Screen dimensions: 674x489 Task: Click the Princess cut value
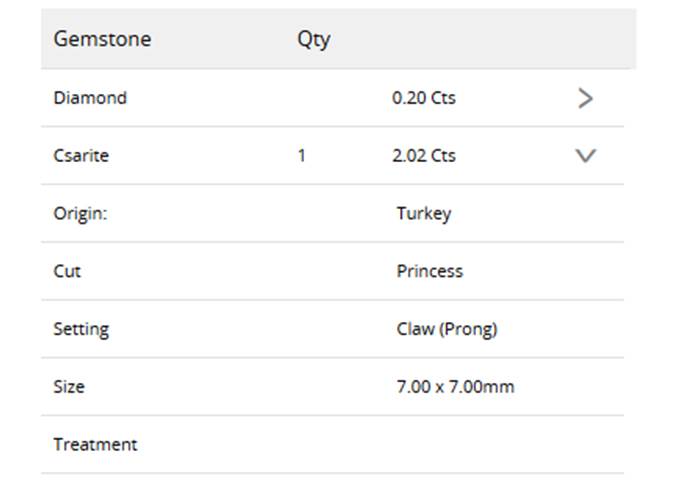430,271
